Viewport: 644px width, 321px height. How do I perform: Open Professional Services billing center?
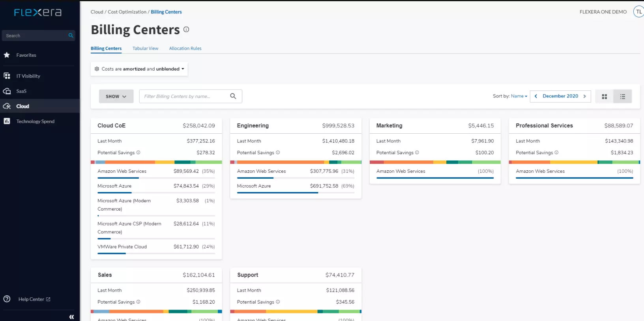pyautogui.click(x=544, y=125)
